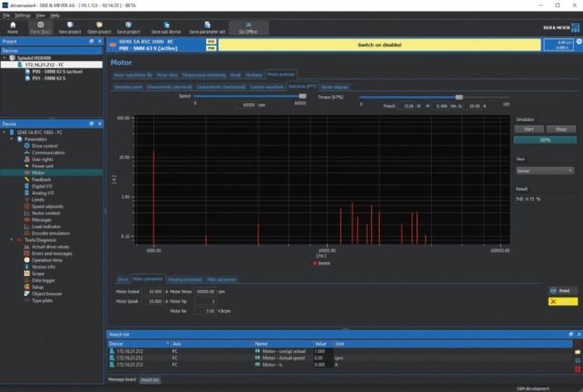Select the Winding parameter tab

point(185,279)
